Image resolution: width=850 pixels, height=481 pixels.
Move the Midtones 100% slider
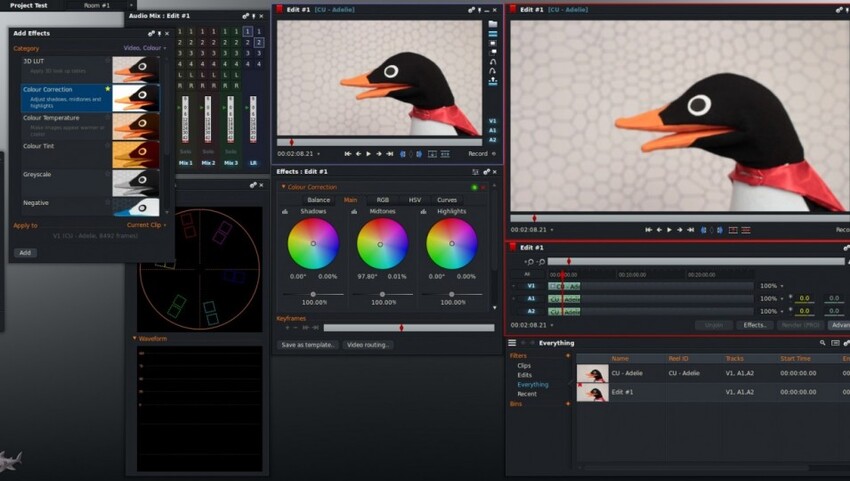382,294
